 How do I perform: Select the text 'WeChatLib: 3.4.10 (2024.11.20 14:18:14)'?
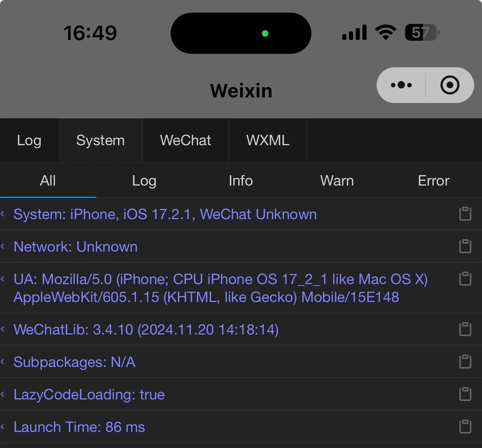click(146, 330)
